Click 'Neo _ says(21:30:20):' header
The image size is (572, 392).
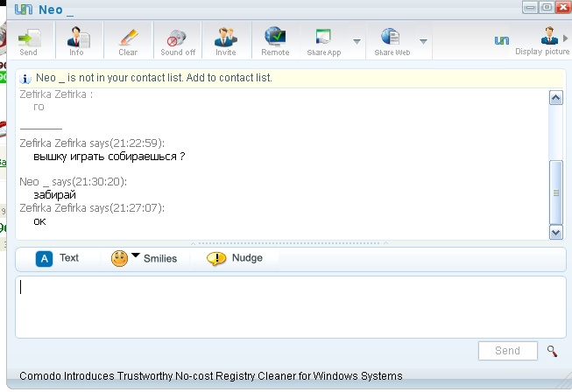click(x=73, y=181)
